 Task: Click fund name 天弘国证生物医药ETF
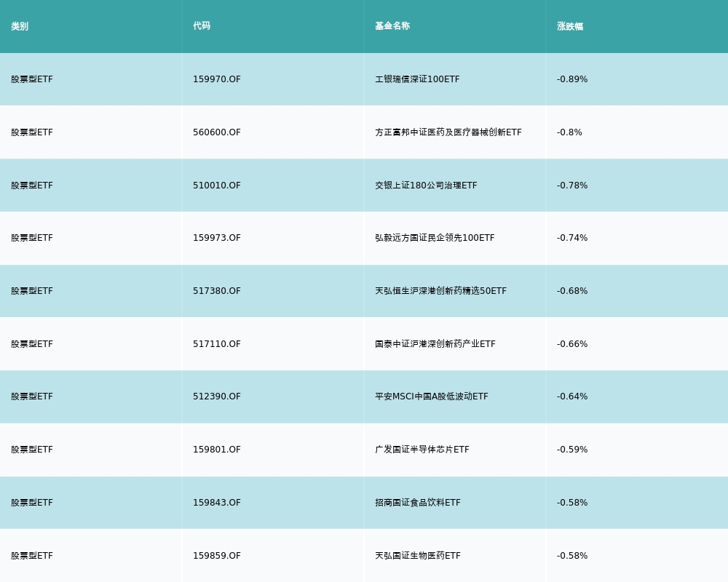tap(418, 556)
